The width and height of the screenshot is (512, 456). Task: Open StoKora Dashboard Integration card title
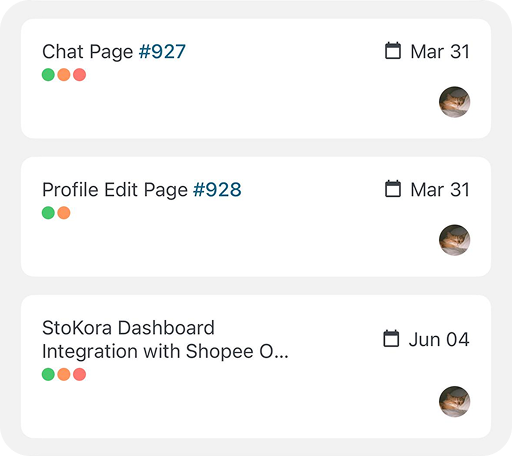(x=165, y=340)
